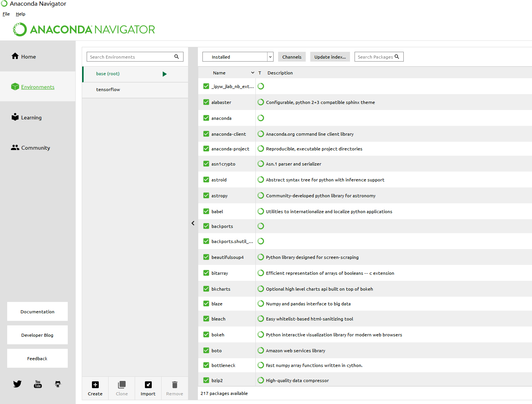Open the Twitter link icon

click(17, 384)
